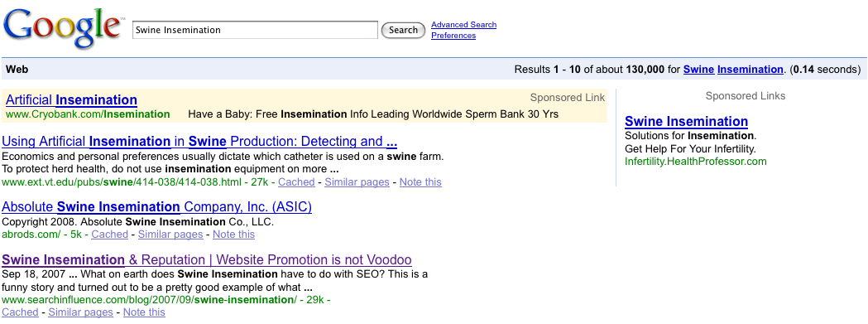Click the Search button
Screen dimensions: 868x324
(403, 30)
